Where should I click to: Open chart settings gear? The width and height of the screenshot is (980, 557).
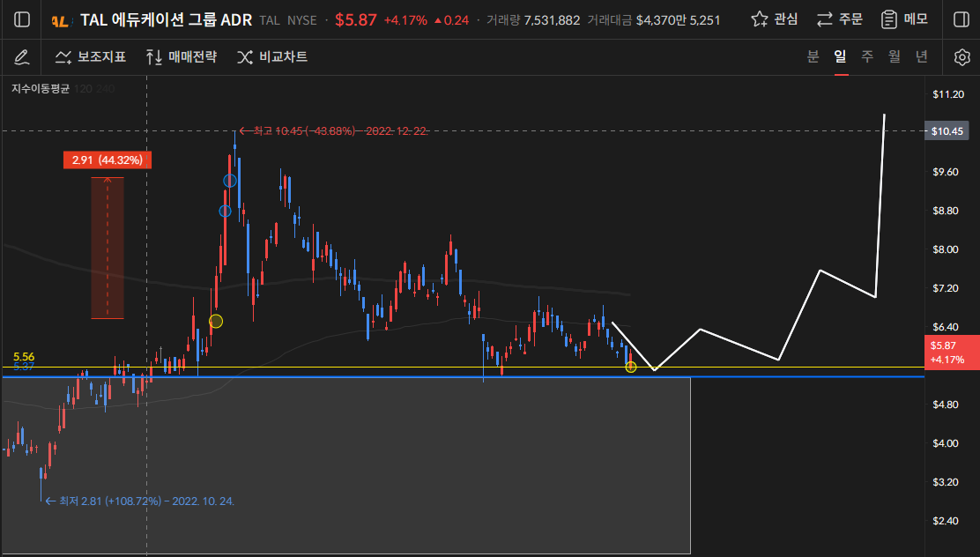[x=961, y=57]
